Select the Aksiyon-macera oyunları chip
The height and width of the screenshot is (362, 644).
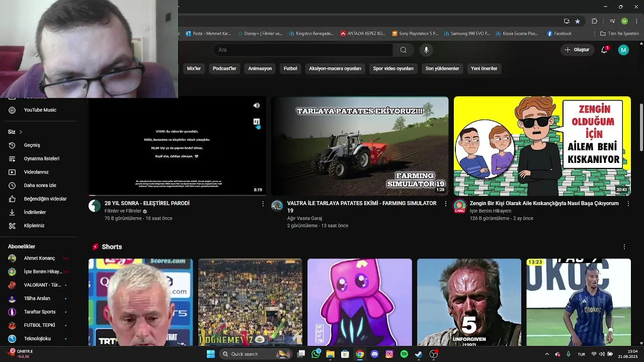(335, 68)
